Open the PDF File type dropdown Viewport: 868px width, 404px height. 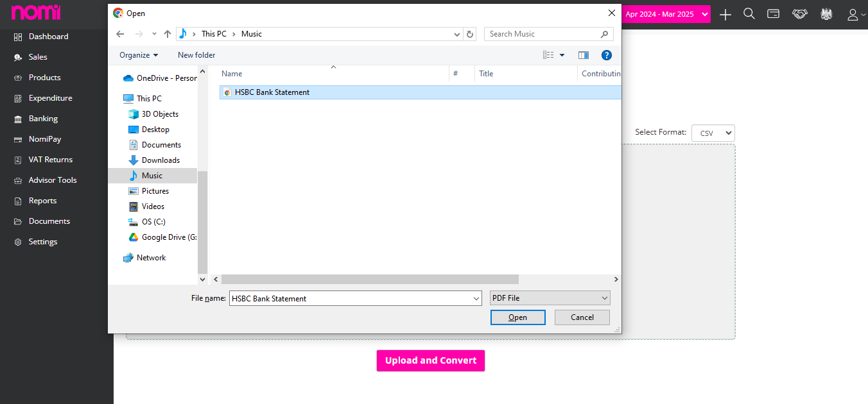pyautogui.click(x=550, y=298)
